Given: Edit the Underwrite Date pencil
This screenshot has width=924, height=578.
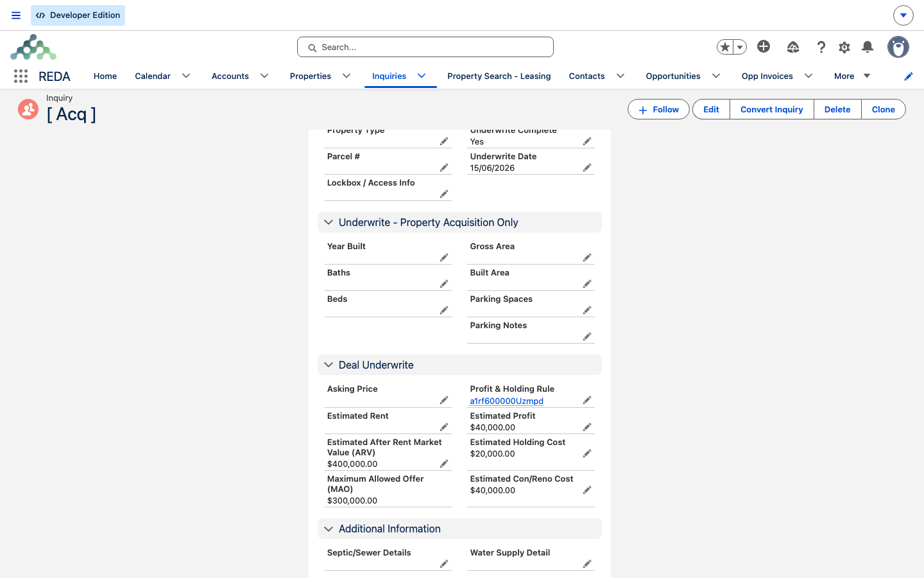Looking at the screenshot, I should 587,168.
